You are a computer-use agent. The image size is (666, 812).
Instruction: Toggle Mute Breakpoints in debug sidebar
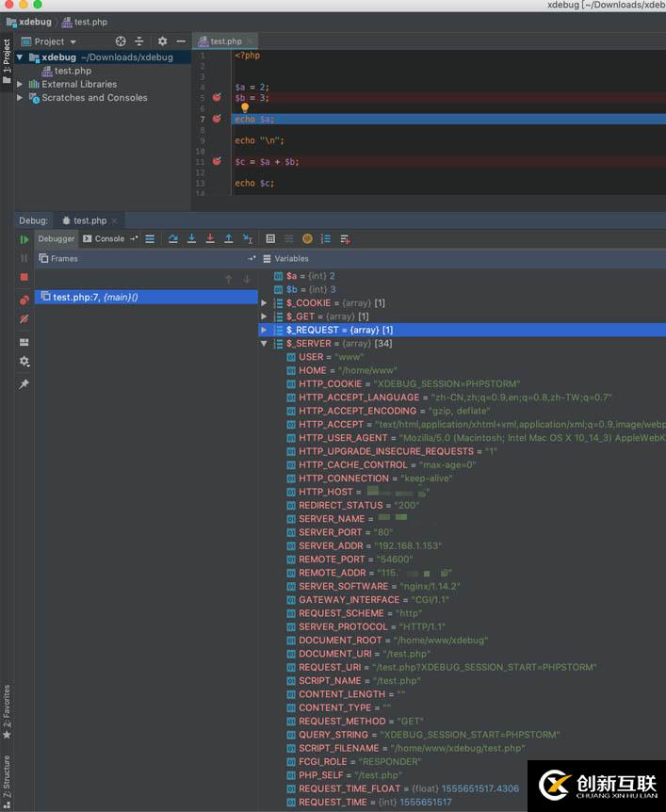point(24,320)
